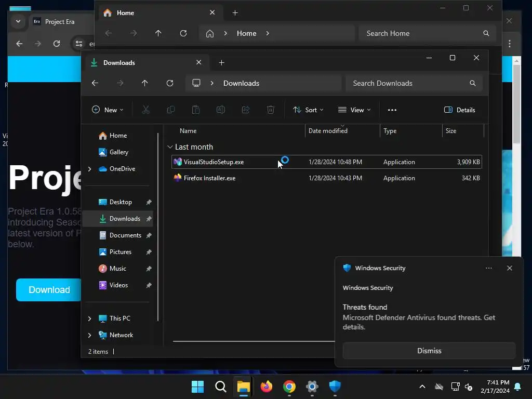Open Home in the navigation pane
Image resolution: width=532 pixels, height=399 pixels.
118,136
